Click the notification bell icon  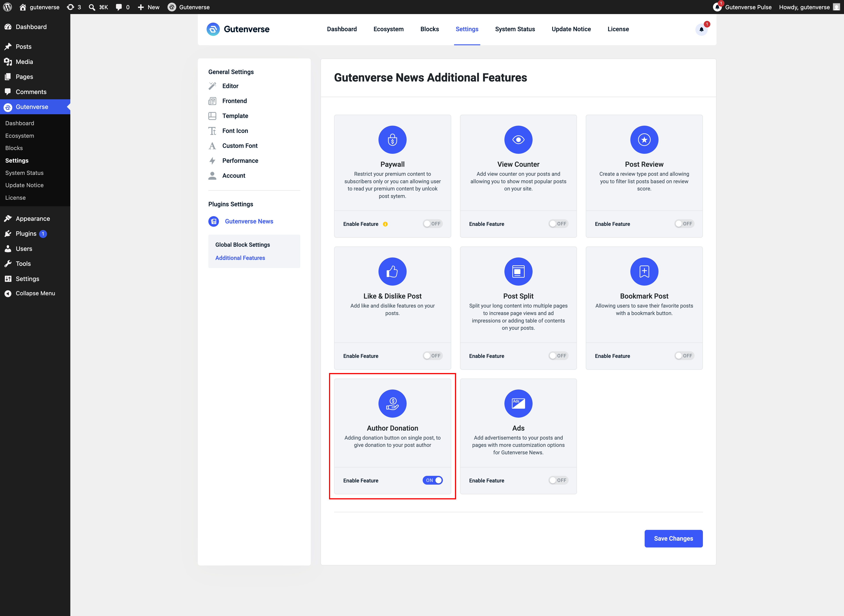pos(701,29)
